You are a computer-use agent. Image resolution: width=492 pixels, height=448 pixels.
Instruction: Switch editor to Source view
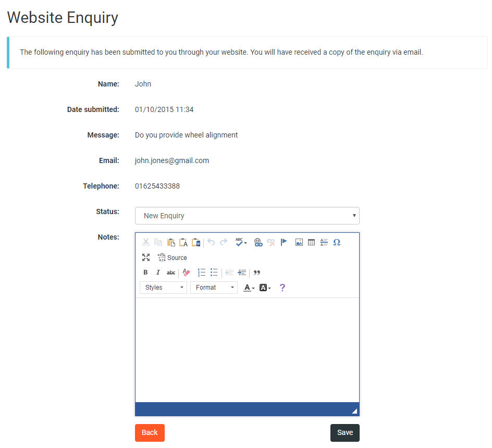click(x=173, y=257)
